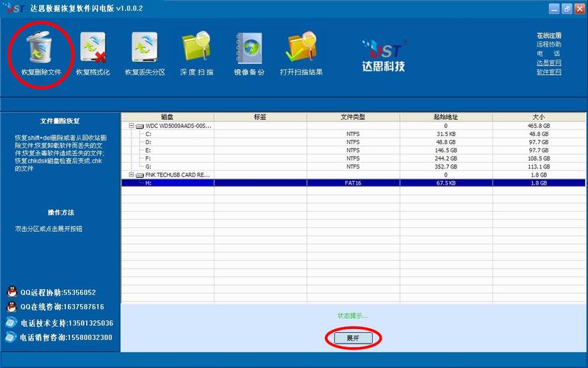
Task: Select the H: partition row
Action: coord(354,183)
